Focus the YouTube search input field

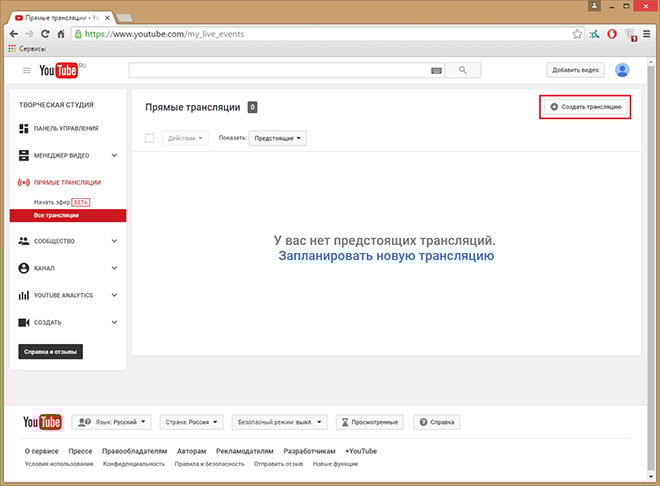(x=280, y=70)
